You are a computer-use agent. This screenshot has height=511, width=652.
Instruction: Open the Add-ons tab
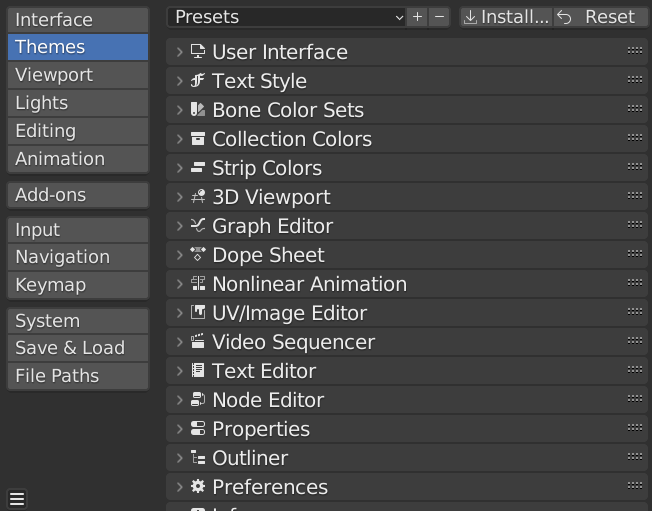pyautogui.click(x=78, y=195)
